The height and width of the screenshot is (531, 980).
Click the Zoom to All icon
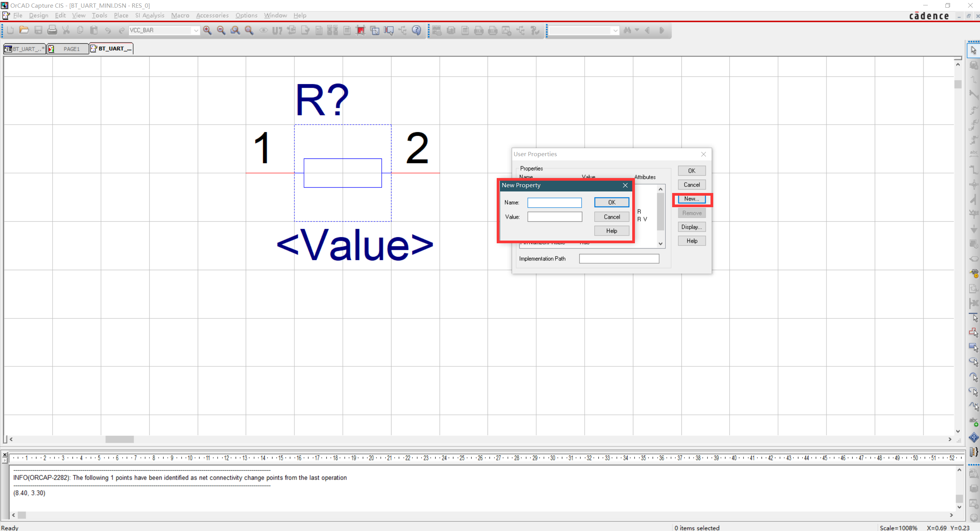[249, 30]
